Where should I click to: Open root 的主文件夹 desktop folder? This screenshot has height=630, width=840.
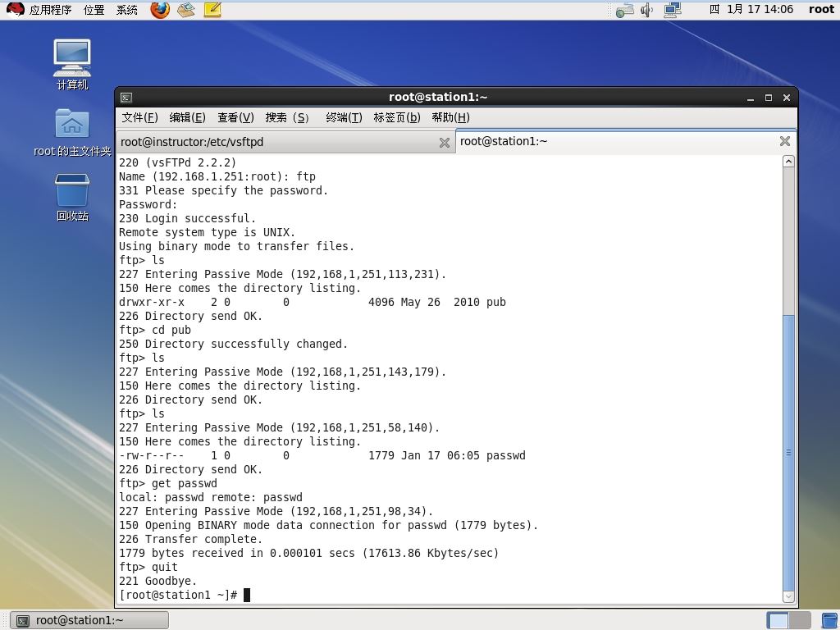coord(72,132)
